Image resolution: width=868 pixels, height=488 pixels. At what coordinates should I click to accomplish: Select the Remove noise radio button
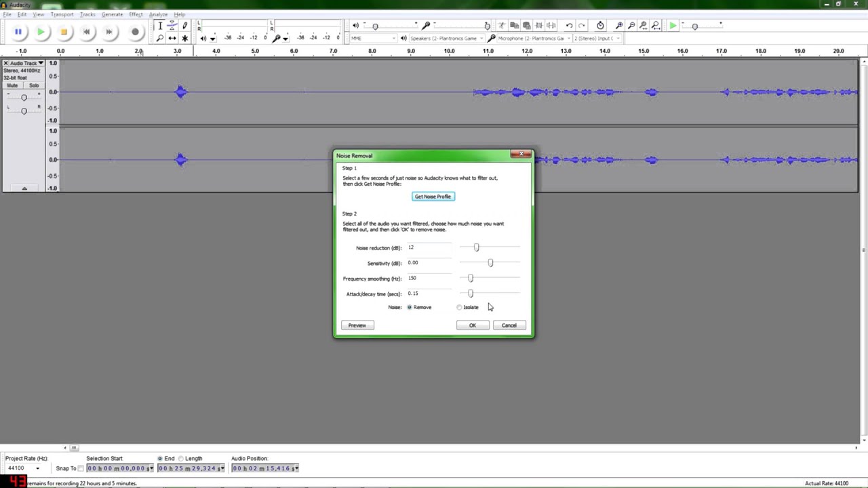click(410, 308)
